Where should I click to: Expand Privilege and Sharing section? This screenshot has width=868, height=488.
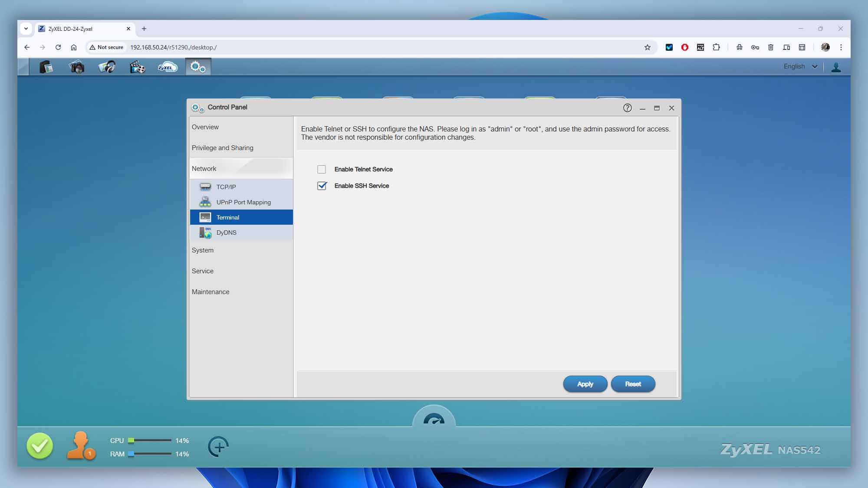[x=241, y=148]
